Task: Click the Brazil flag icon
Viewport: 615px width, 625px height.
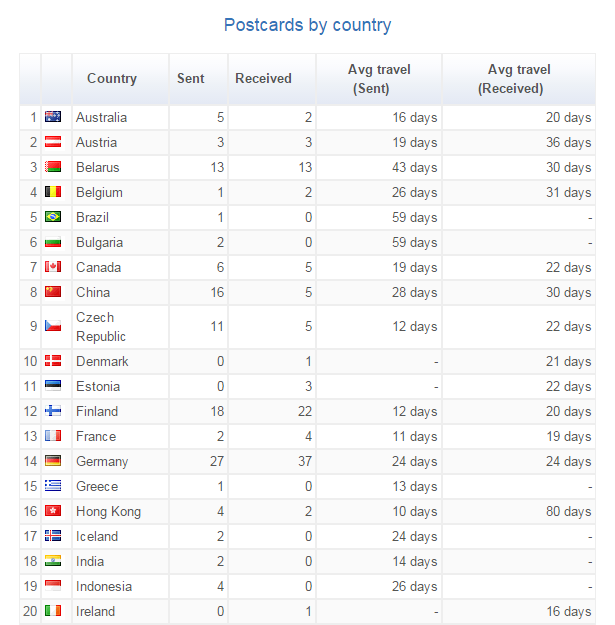Action: pyautogui.click(x=53, y=217)
